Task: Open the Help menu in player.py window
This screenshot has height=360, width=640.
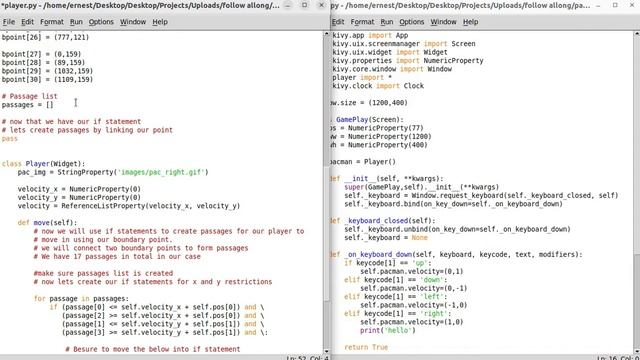Action: pos(160,22)
